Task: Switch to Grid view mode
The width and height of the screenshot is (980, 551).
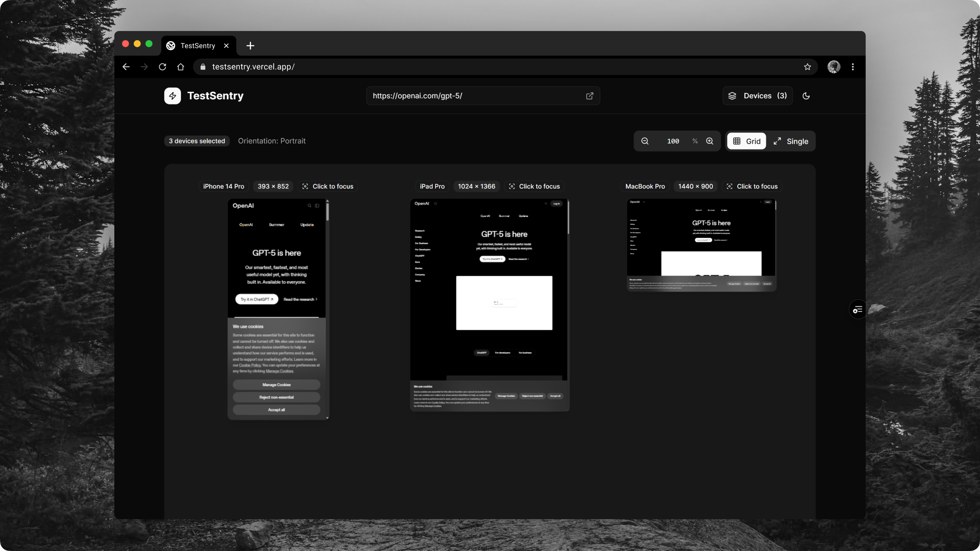Action: point(746,141)
